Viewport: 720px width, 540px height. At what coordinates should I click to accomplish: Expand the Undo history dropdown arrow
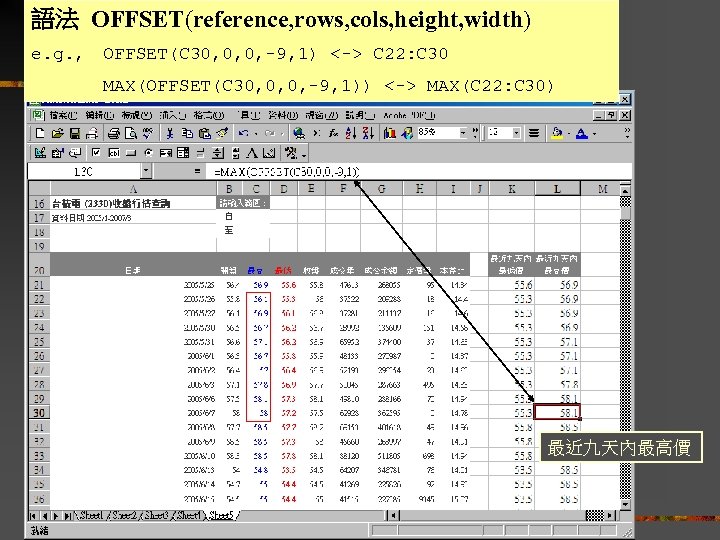click(x=255, y=133)
